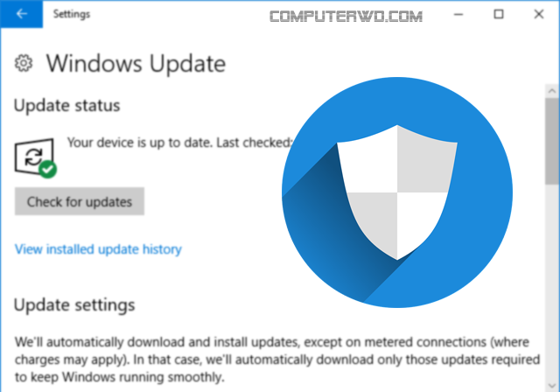Image resolution: width=560 pixels, height=392 pixels.
Task: Click the scrollbar down arrow
Action: tap(552, 386)
